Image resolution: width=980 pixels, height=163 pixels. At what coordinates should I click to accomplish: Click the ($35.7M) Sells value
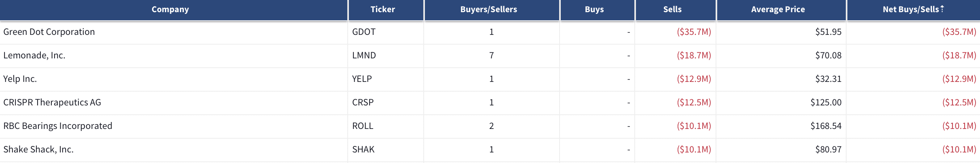694,32
